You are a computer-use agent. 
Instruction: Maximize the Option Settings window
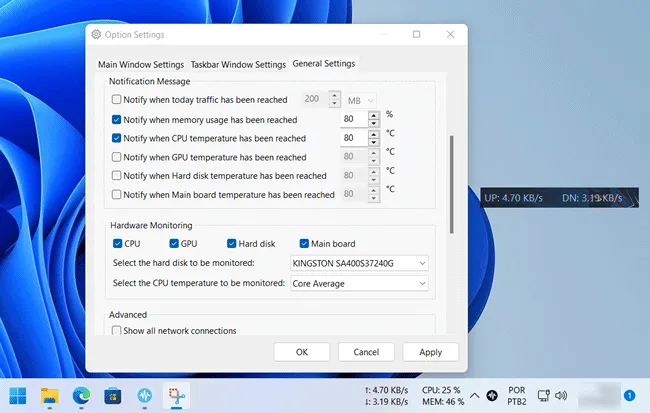click(417, 34)
